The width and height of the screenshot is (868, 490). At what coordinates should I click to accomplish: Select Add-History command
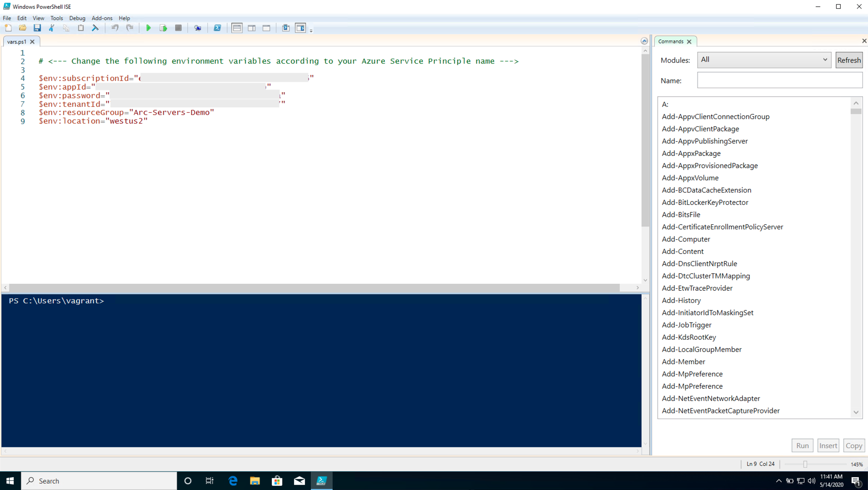681,301
